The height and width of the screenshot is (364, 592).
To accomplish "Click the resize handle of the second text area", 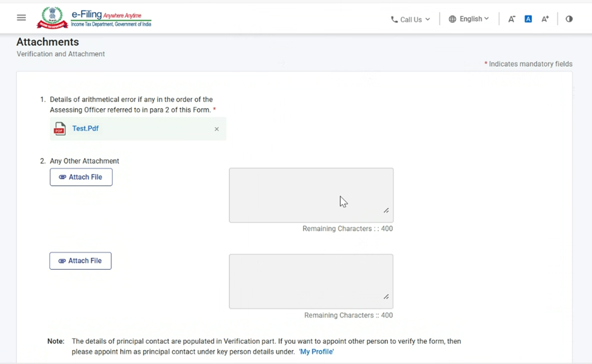I will (386, 296).
